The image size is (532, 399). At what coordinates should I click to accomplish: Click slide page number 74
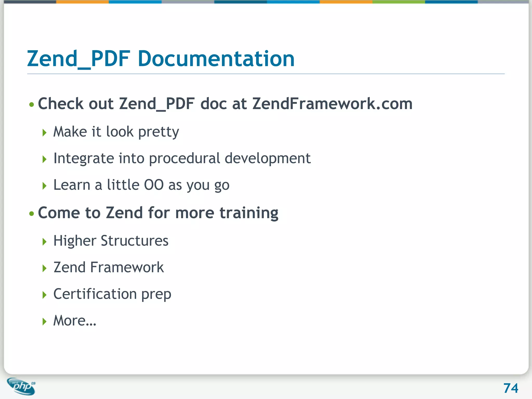click(x=511, y=388)
